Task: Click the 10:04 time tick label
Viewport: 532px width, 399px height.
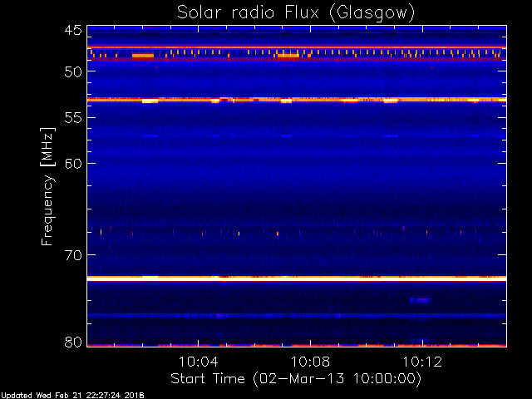Action: coord(198,362)
